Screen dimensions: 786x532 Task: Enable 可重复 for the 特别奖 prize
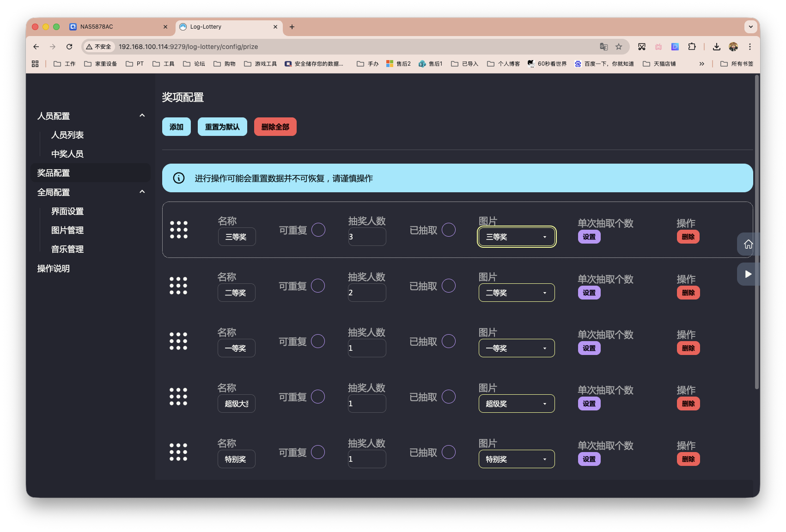click(x=318, y=452)
